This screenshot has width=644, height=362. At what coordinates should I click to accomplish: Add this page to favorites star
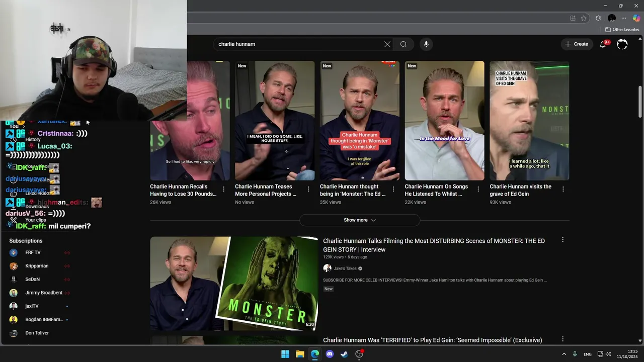pos(584,18)
